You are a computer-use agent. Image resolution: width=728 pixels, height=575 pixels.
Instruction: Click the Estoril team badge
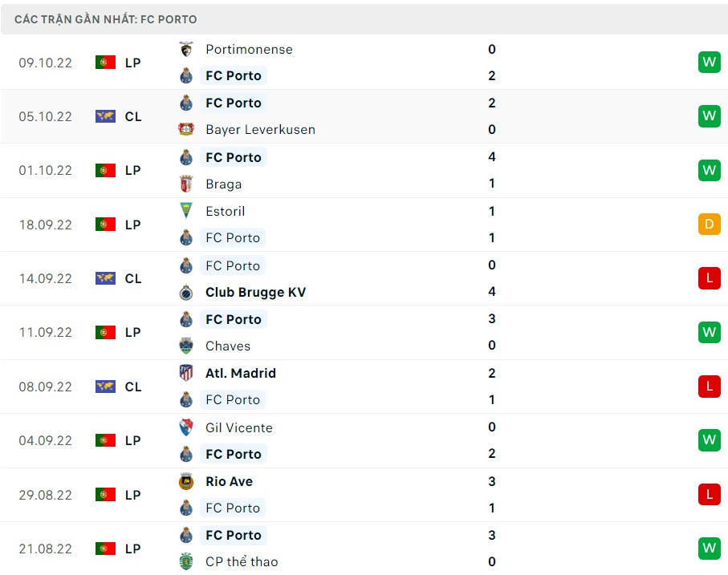(x=185, y=211)
